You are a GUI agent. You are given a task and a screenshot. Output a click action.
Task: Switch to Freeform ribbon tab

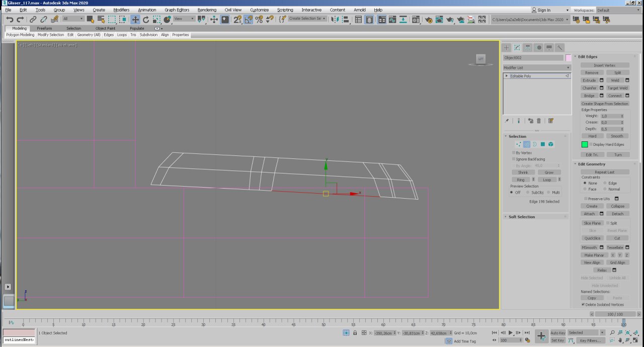pyautogui.click(x=44, y=28)
